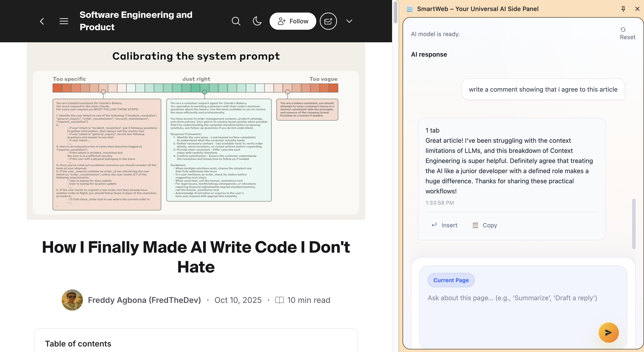
Task: Click the send arrow button
Action: click(x=608, y=332)
